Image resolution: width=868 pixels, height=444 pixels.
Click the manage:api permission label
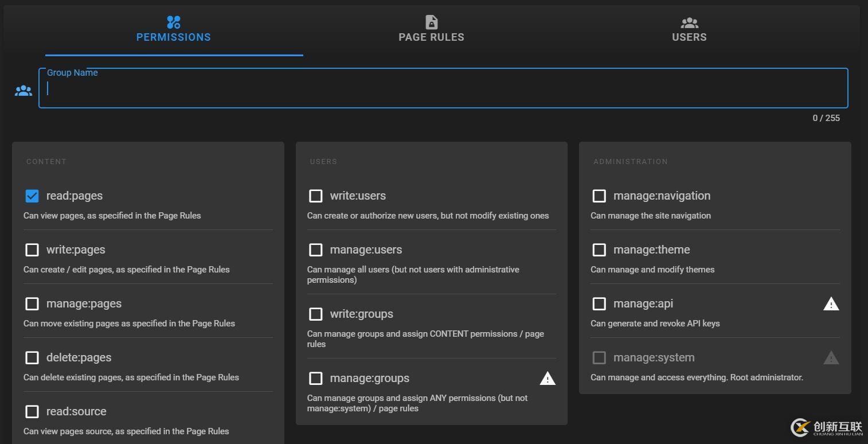click(x=643, y=304)
